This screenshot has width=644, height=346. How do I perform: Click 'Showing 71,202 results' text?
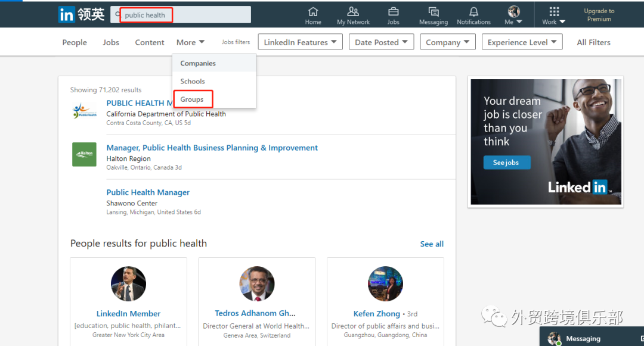(x=106, y=90)
